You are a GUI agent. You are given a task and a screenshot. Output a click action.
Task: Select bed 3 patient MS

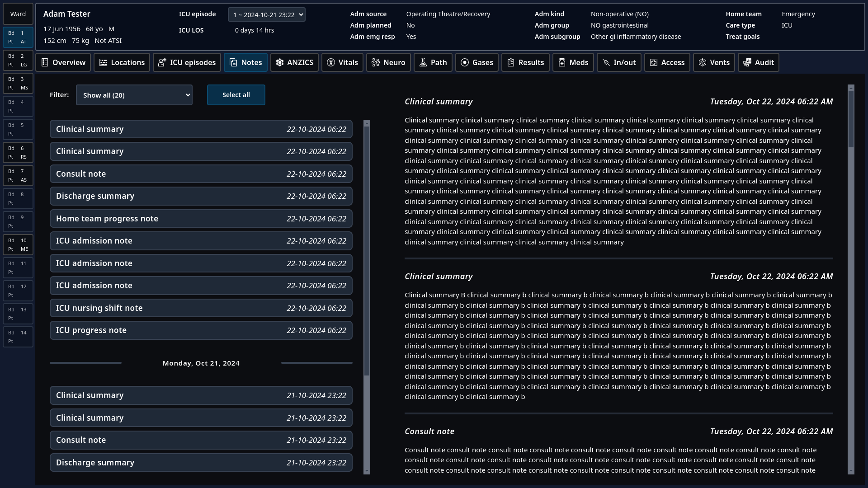pyautogui.click(x=18, y=83)
